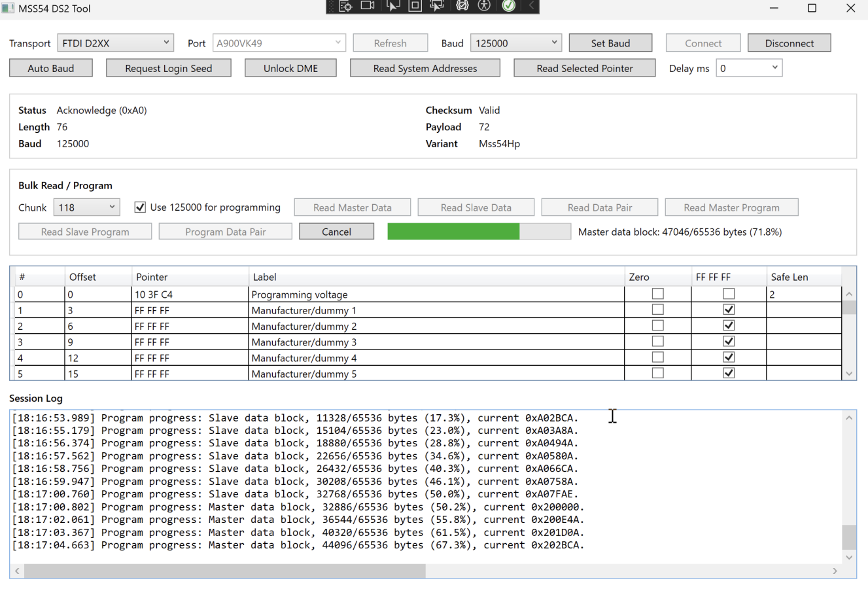Uncheck Use 125000 for programming
This screenshot has width=868, height=589.
pyautogui.click(x=140, y=207)
